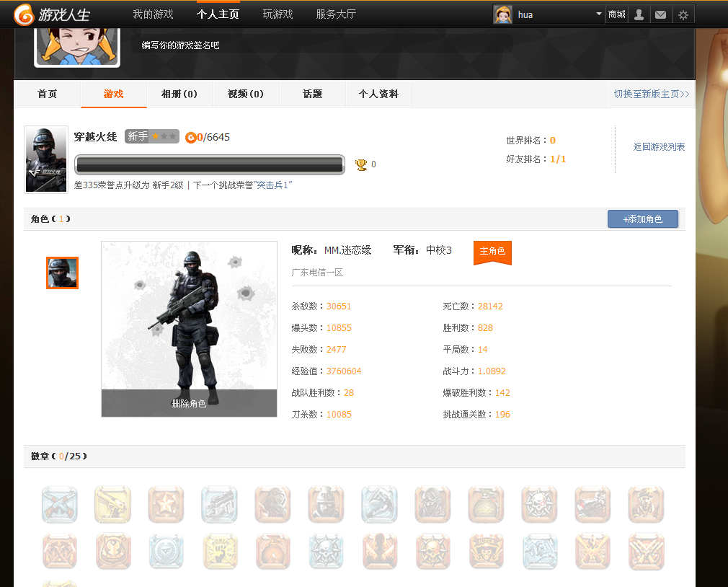Click the gas mask soldier badge
Viewport: 728px width, 587px height.
tap(273, 504)
